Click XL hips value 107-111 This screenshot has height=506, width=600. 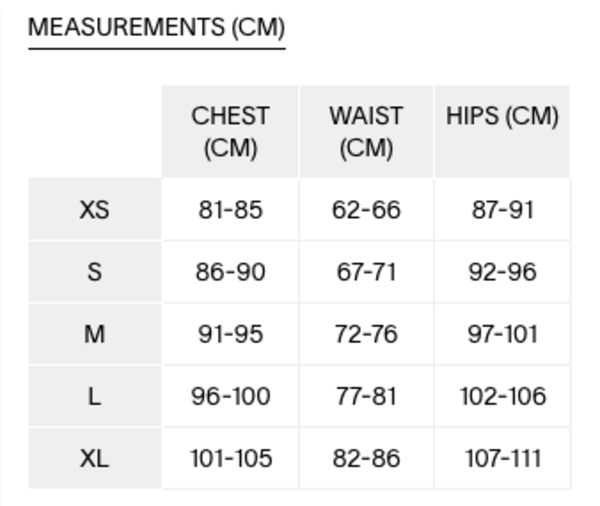(502, 458)
